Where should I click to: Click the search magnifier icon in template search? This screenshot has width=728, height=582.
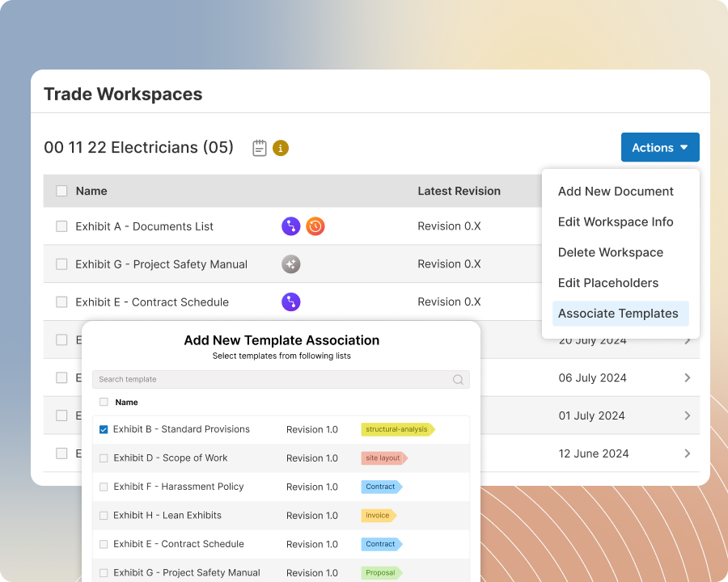[x=458, y=380]
